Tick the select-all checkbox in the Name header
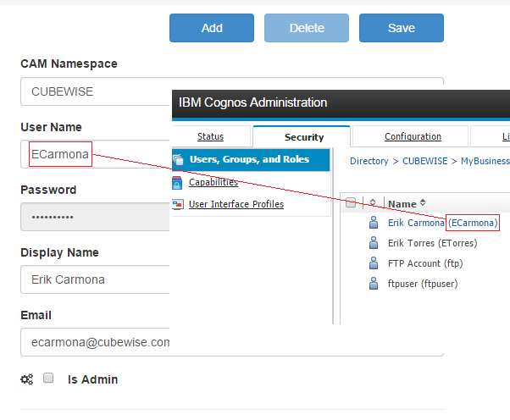510x420 pixels. tap(351, 203)
